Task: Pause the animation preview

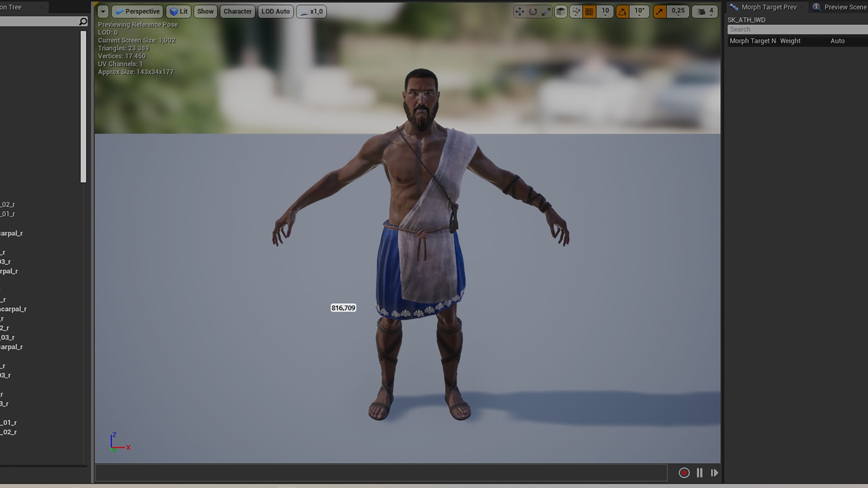Action: point(699,473)
